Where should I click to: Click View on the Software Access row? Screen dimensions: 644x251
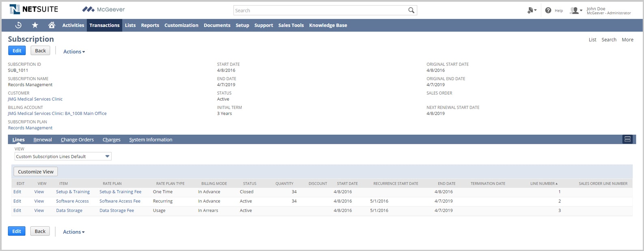click(x=39, y=201)
